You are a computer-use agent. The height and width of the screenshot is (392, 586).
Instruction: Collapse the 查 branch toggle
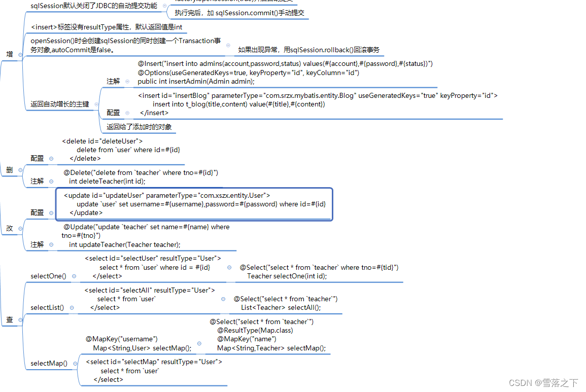pyautogui.click(x=21, y=320)
